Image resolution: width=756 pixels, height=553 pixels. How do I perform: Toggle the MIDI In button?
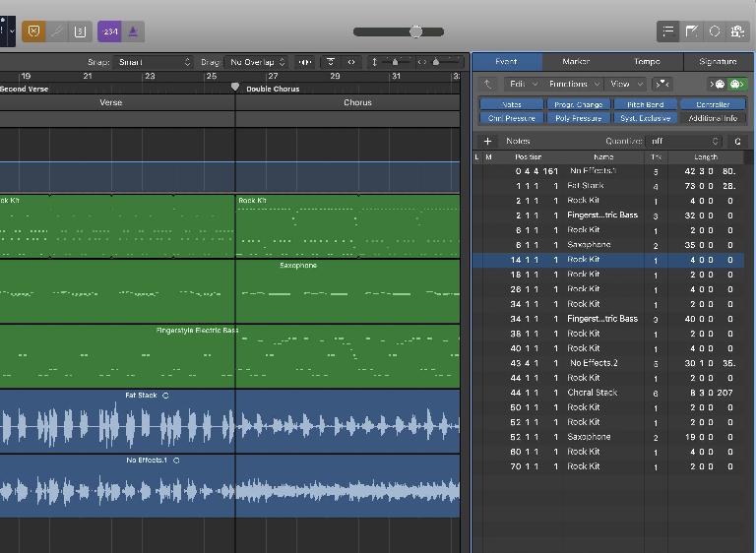pos(718,85)
